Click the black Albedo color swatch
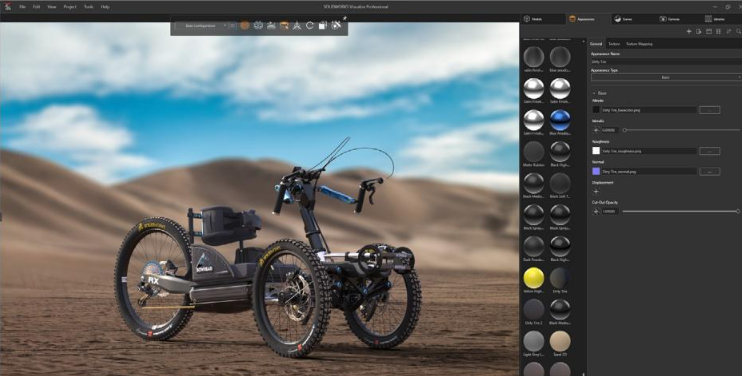The width and height of the screenshot is (742, 376). pyautogui.click(x=596, y=110)
